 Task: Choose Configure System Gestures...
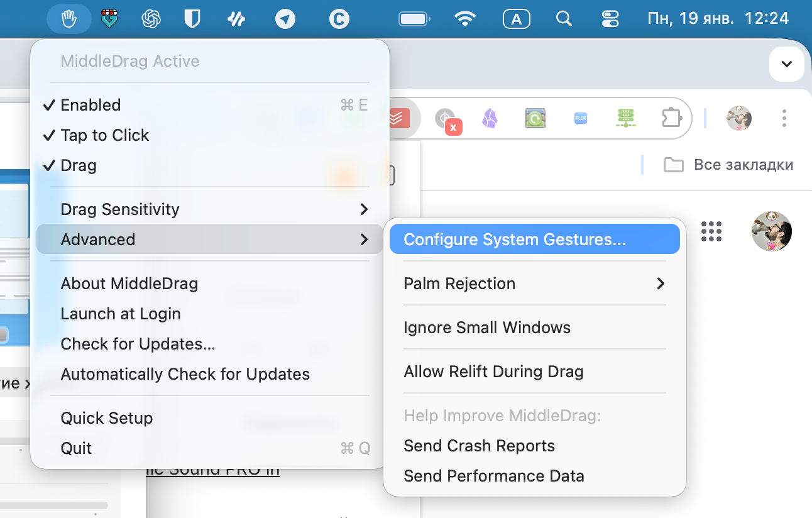pos(535,240)
